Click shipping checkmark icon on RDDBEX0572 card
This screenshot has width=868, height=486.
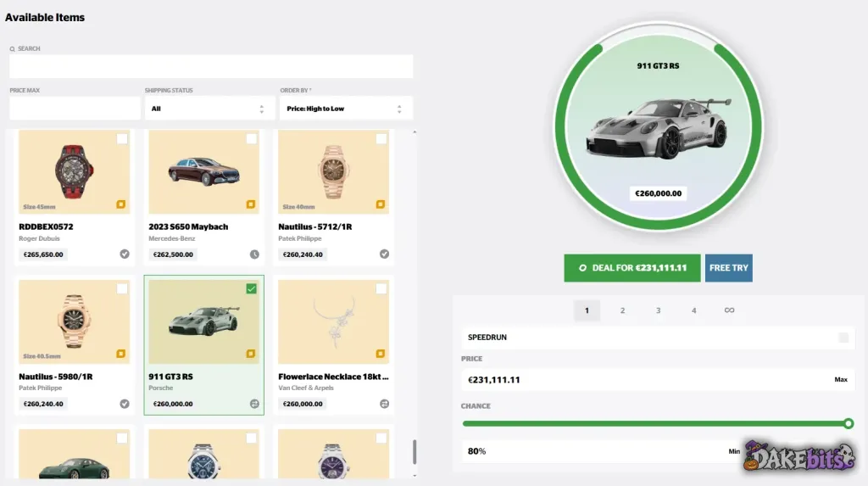125,254
